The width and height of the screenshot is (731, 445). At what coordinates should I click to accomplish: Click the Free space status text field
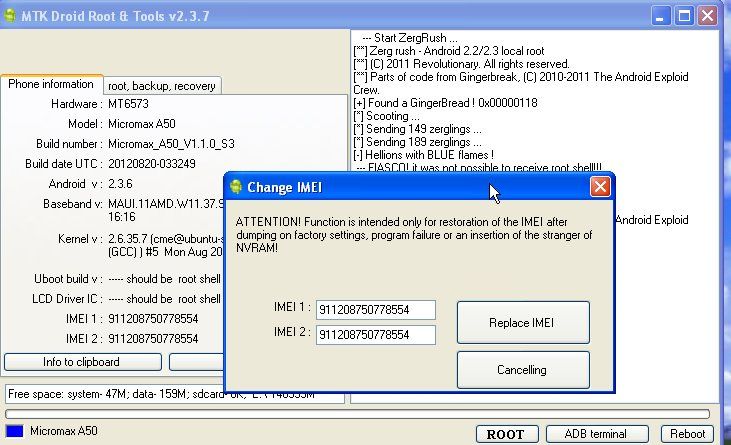click(x=175, y=394)
